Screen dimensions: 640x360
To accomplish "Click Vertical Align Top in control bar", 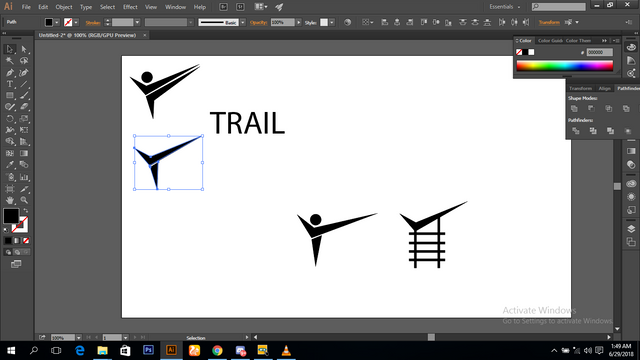I will tap(424, 22).
